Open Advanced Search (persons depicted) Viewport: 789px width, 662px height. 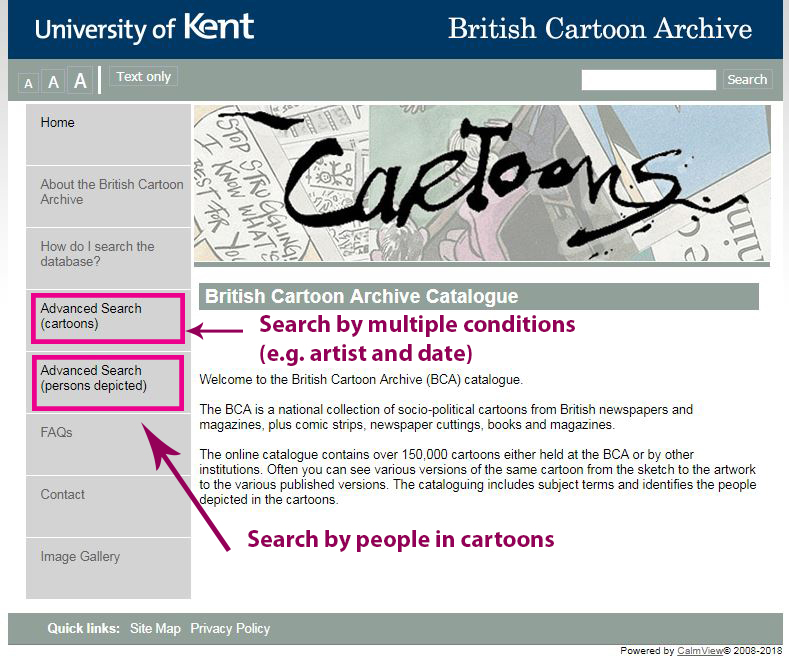tap(93, 378)
